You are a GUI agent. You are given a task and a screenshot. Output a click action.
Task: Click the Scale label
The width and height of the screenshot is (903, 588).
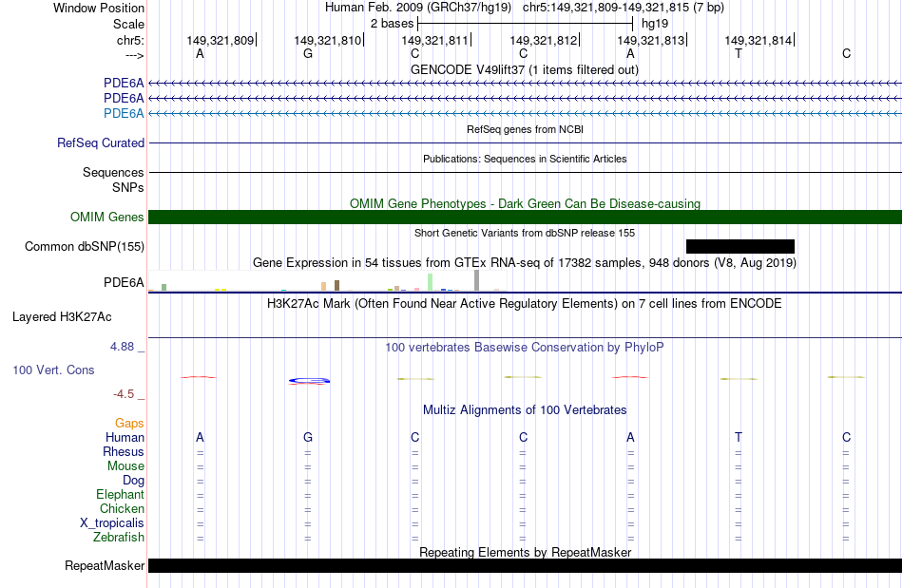[x=128, y=24]
